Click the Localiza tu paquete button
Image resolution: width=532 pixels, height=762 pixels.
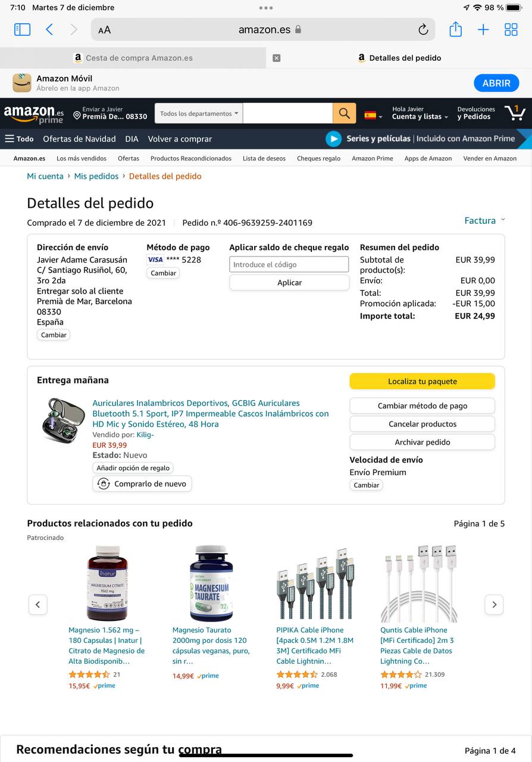point(423,381)
